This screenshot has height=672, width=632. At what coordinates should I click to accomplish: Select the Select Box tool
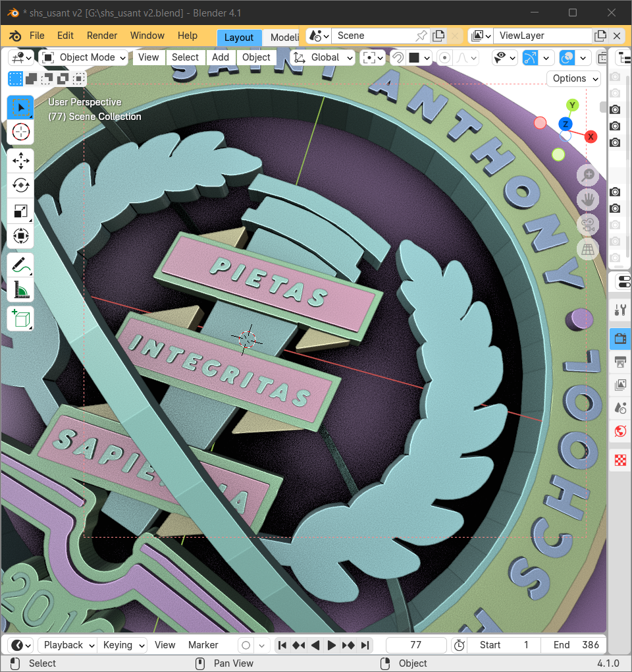click(x=20, y=107)
